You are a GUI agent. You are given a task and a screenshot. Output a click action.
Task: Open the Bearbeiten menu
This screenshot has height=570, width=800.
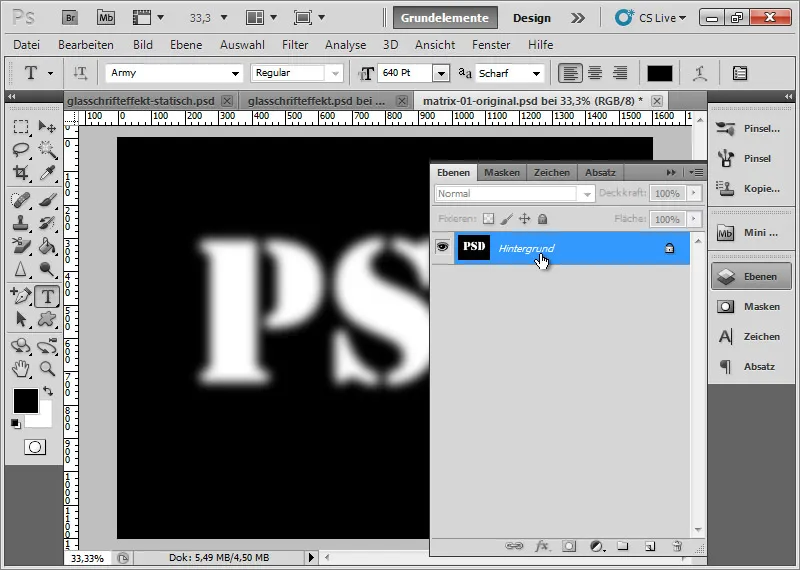tap(86, 45)
